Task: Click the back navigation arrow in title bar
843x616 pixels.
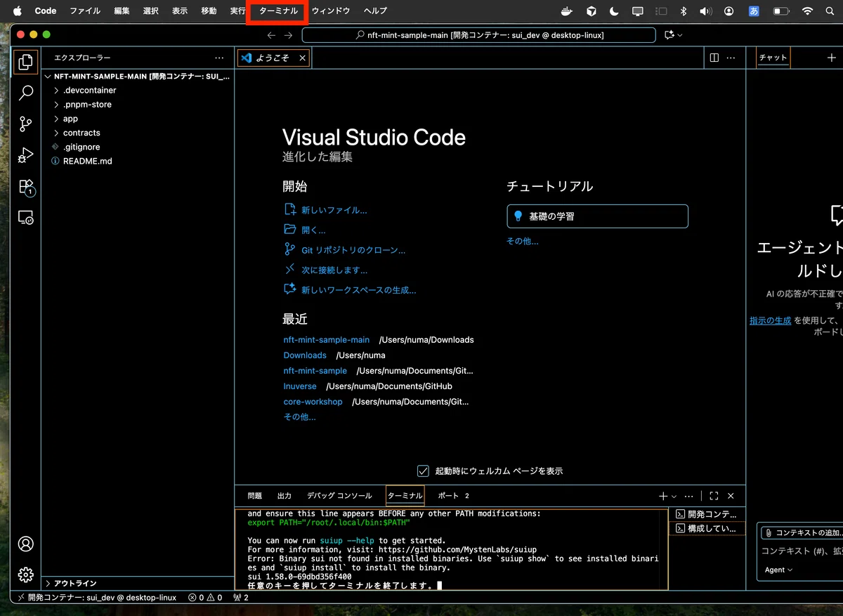Action: [272, 35]
